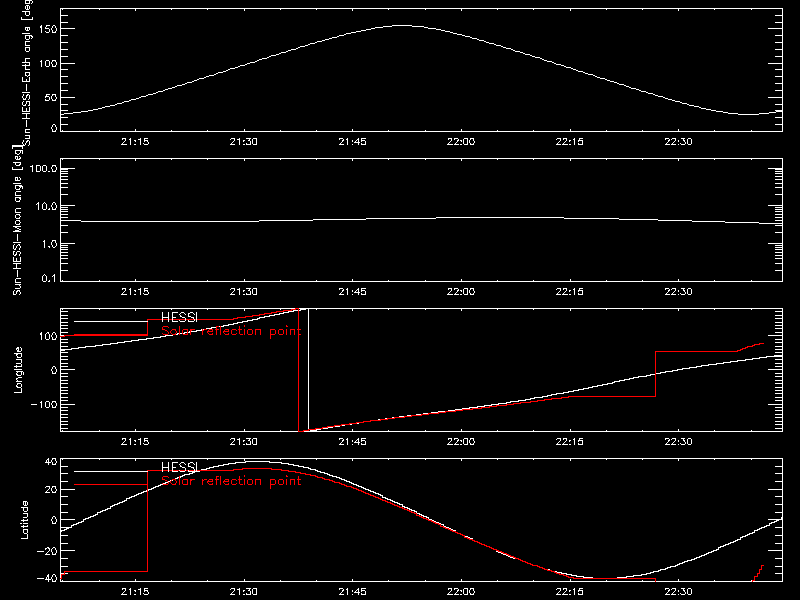Click the 50 tick value on the Earth angle axis
This screenshot has width=800, height=600.
(51, 97)
